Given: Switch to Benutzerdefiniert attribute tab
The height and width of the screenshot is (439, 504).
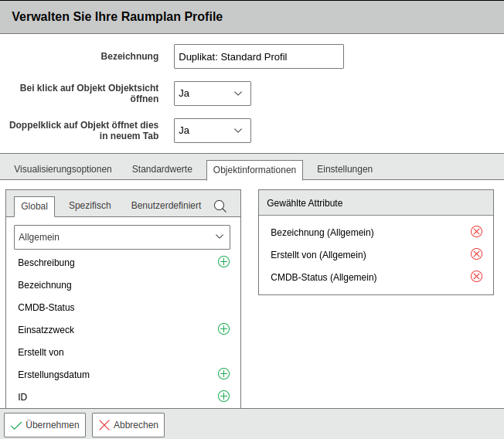Looking at the screenshot, I should 166,206.
